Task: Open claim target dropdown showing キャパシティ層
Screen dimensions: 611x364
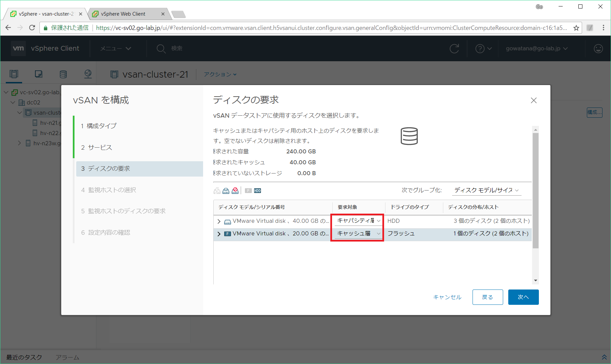Action: click(358, 221)
